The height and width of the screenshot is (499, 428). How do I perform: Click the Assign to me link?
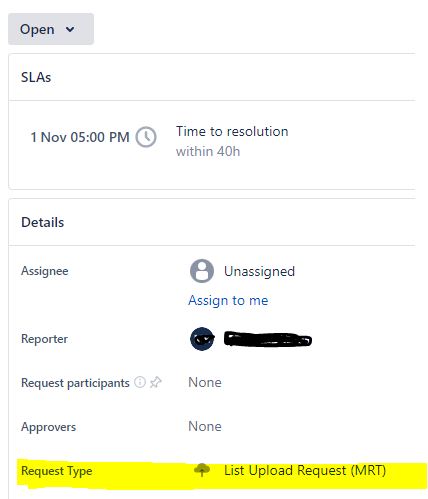coord(228,301)
